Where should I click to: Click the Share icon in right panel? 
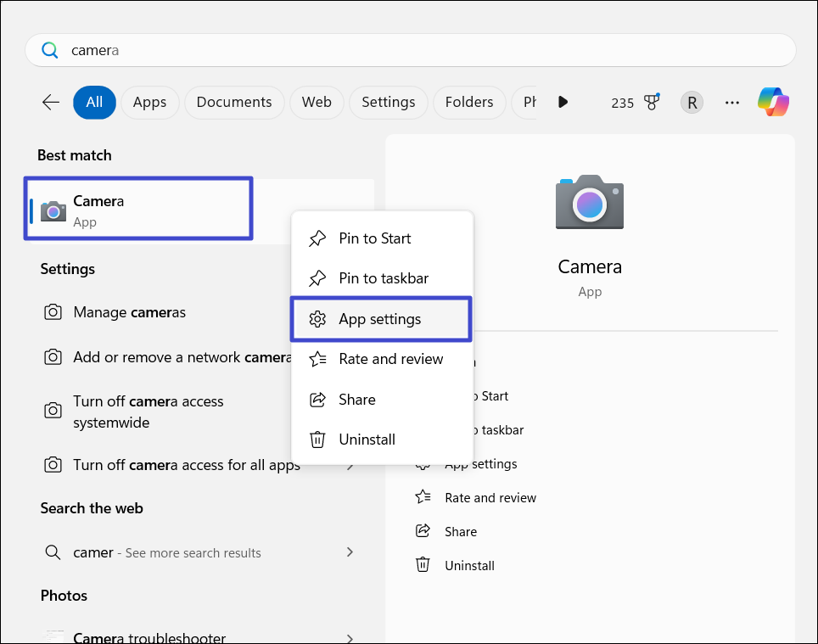click(423, 531)
